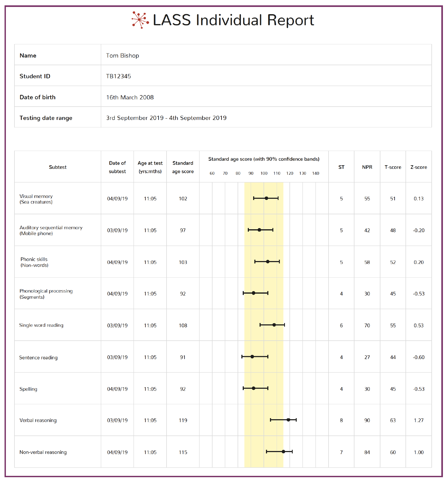Click the confidence bands chart header
The width and height of the screenshot is (448, 482).
click(x=264, y=159)
